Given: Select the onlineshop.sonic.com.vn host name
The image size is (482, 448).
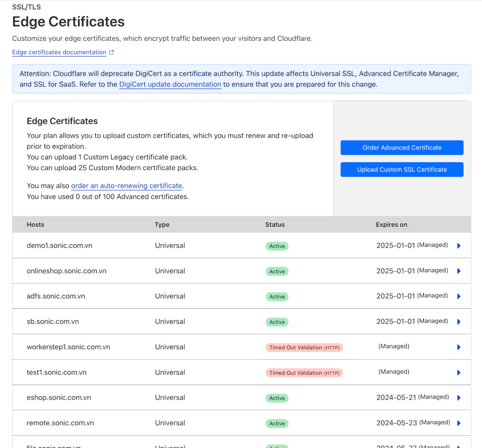Looking at the screenshot, I should pos(66,271).
